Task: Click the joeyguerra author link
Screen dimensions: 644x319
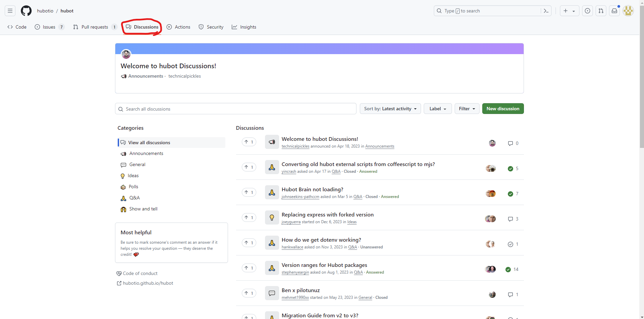Action: pyautogui.click(x=291, y=222)
